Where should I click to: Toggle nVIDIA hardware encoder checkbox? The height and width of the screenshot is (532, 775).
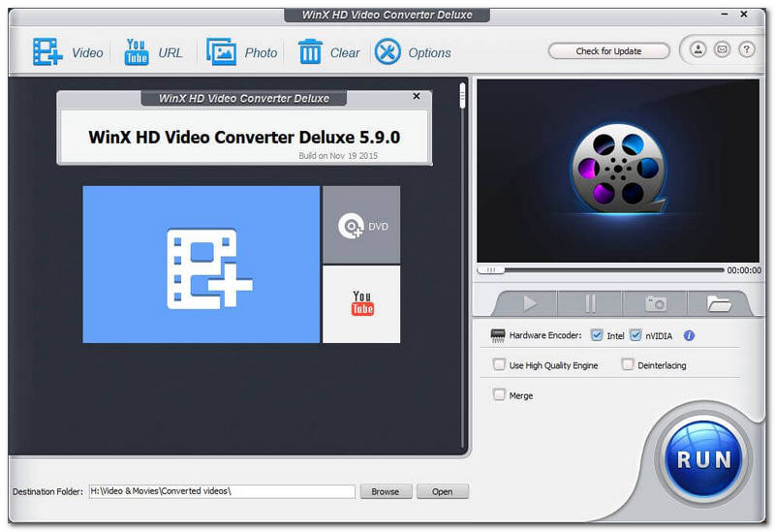coord(635,335)
